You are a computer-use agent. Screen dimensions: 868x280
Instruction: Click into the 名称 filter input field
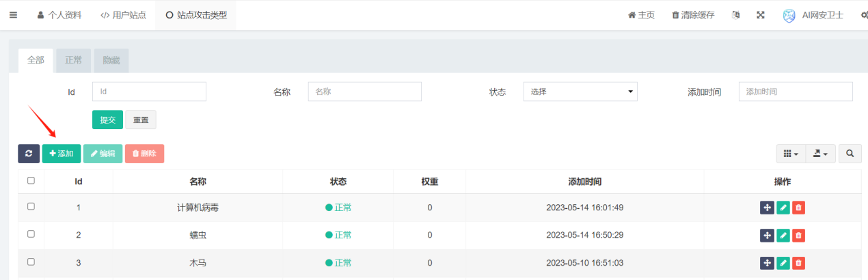tap(365, 92)
